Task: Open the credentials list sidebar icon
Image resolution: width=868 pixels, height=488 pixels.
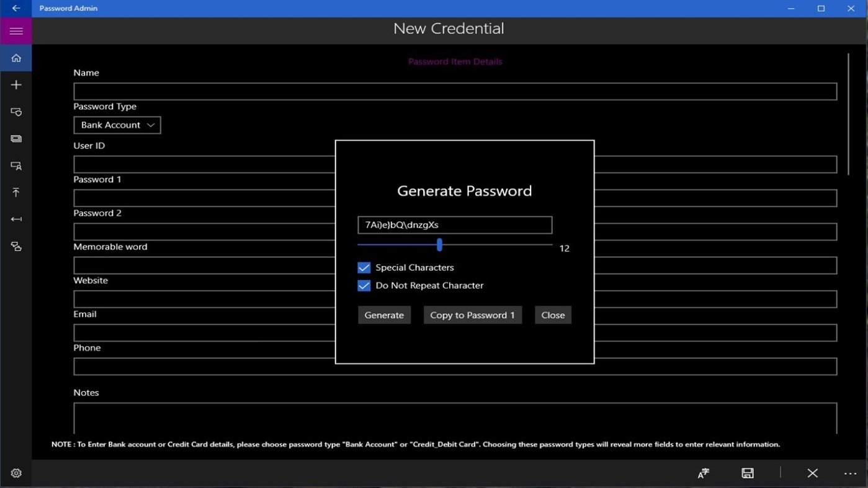Action: click(16, 112)
